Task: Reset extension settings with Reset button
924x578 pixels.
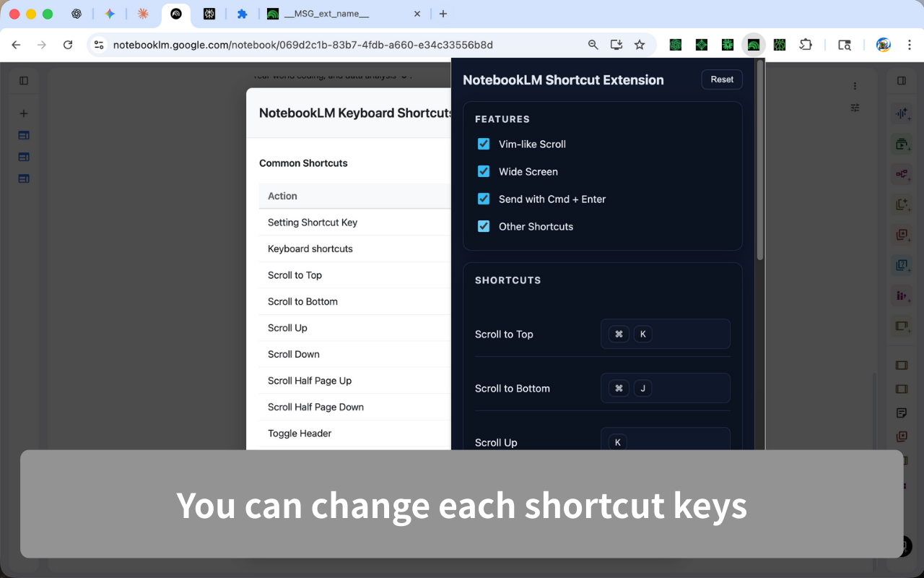Action: 722,79
